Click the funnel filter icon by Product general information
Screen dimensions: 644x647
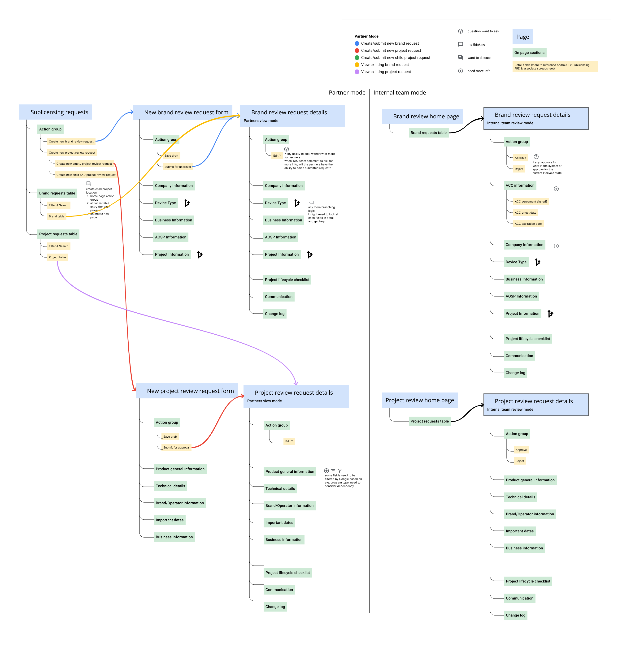[x=340, y=471]
